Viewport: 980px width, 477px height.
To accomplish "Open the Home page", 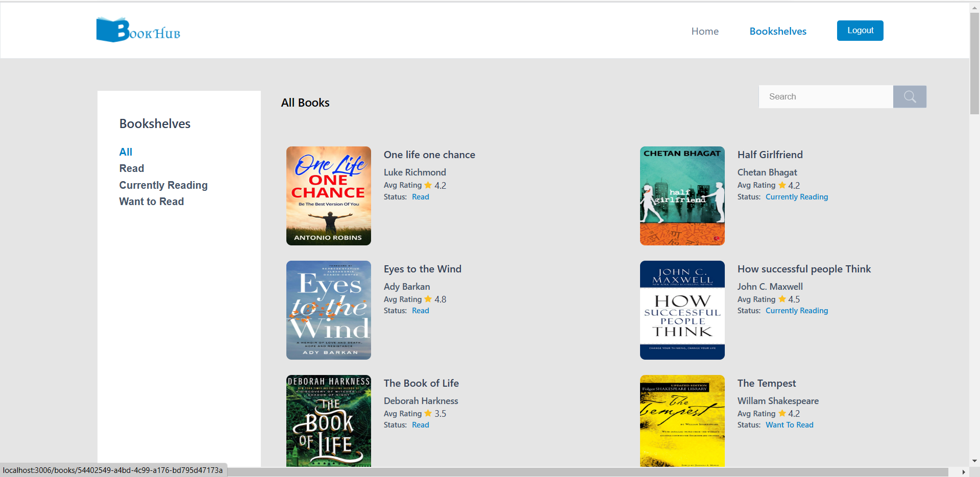I will [705, 31].
